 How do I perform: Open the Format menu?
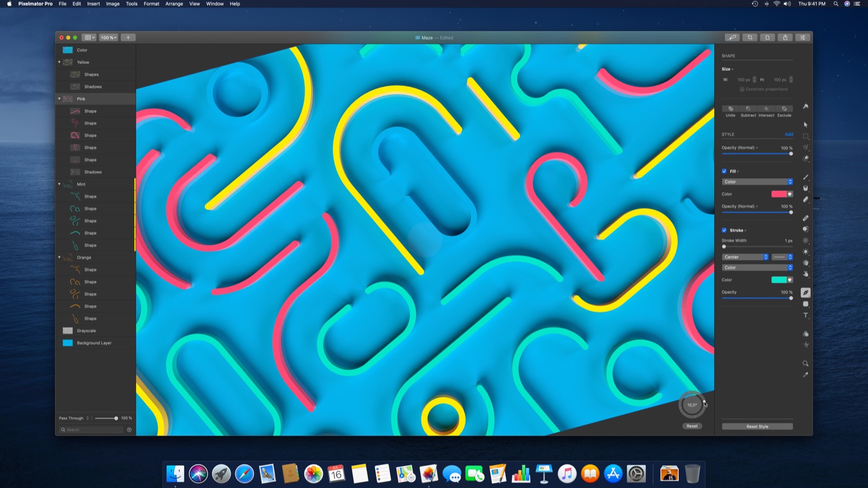pyautogui.click(x=151, y=4)
